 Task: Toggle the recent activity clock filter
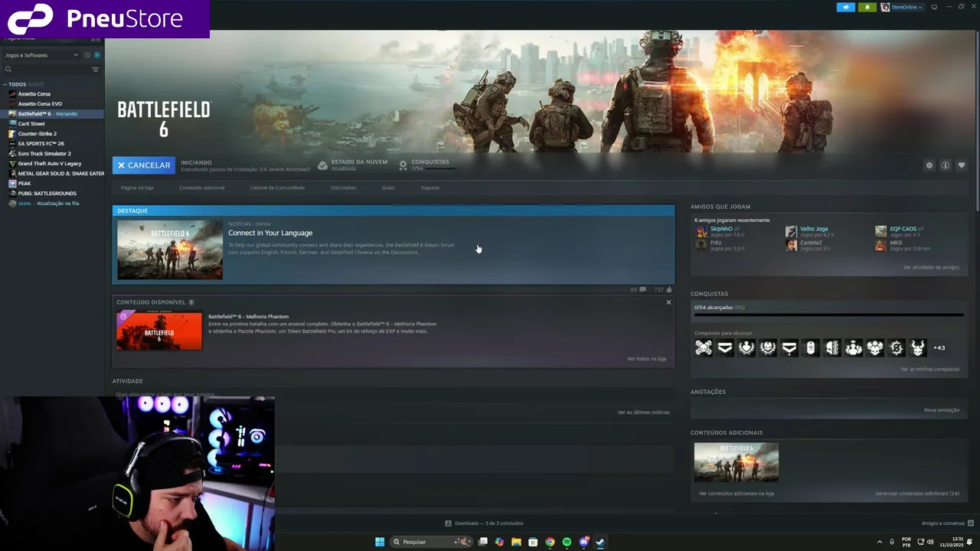pos(87,55)
